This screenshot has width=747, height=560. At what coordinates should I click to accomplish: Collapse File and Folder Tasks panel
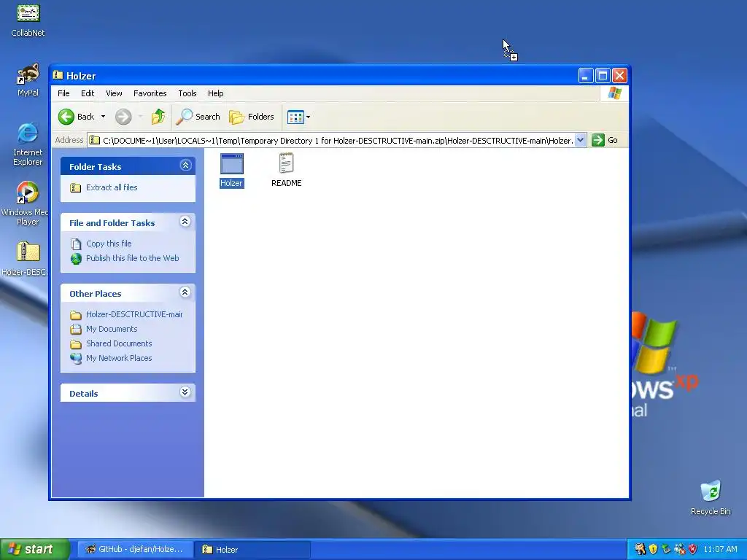[185, 222]
